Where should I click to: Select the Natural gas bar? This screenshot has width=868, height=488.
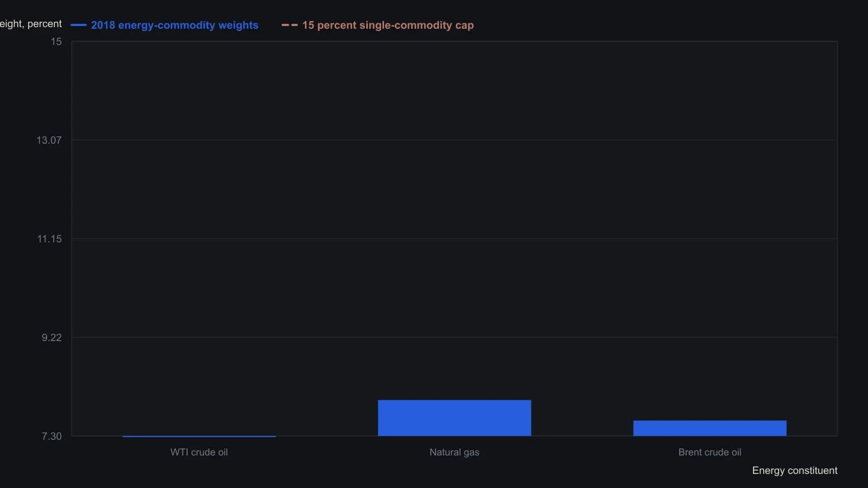(x=455, y=418)
